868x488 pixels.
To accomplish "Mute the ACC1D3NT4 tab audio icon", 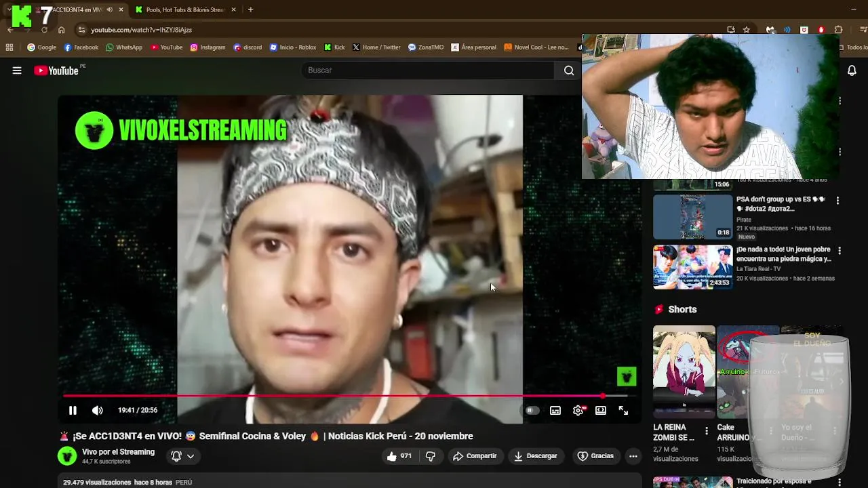I will tap(110, 9).
